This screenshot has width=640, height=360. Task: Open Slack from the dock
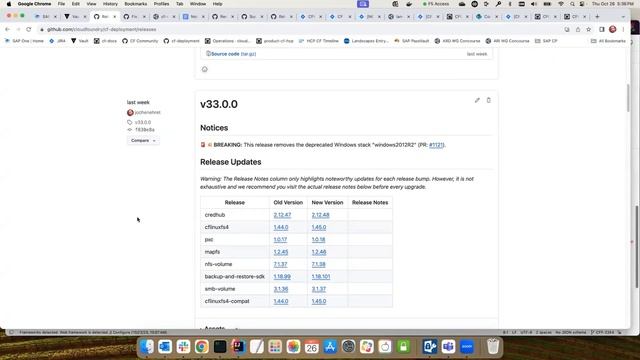tap(183, 347)
